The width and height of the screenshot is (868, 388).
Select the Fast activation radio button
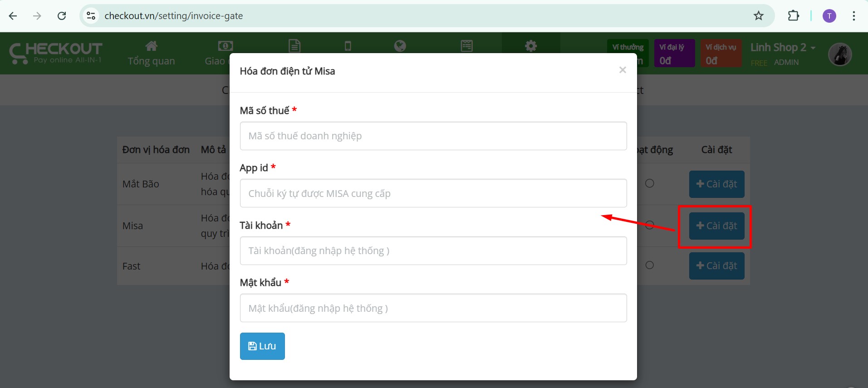(x=650, y=265)
